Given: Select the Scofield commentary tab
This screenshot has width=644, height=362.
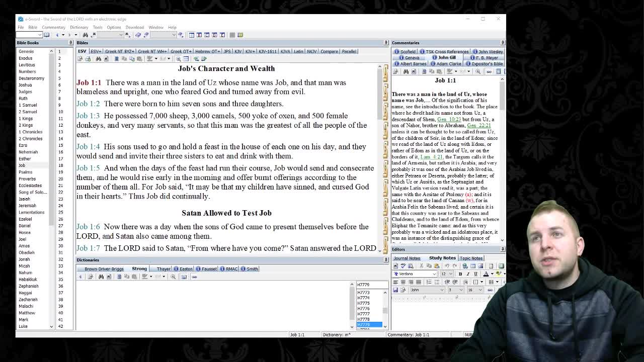Looking at the screenshot, I should tap(406, 52).
